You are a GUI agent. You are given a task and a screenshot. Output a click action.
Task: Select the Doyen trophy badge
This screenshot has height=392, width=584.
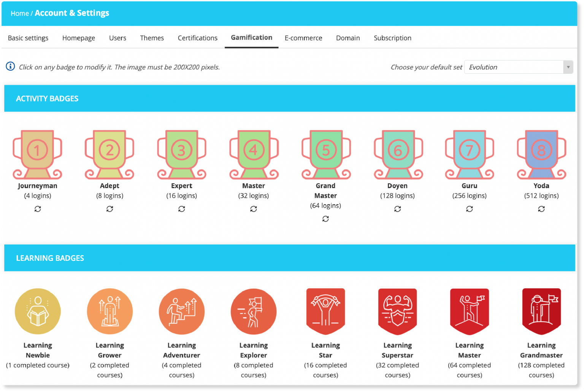(x=397, y=154)
